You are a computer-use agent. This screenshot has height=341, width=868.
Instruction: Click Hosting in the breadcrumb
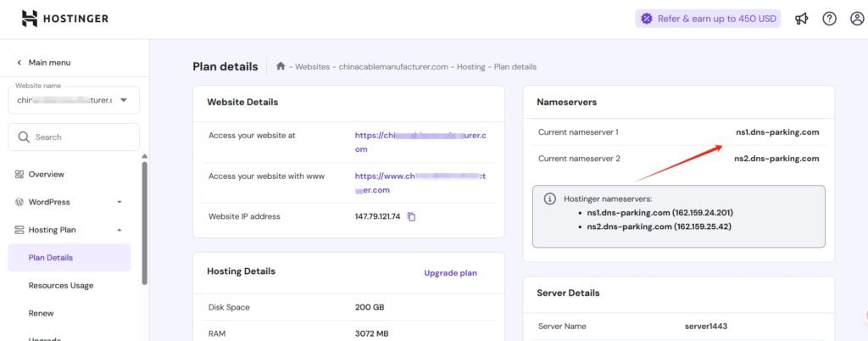tap(471, 66)
